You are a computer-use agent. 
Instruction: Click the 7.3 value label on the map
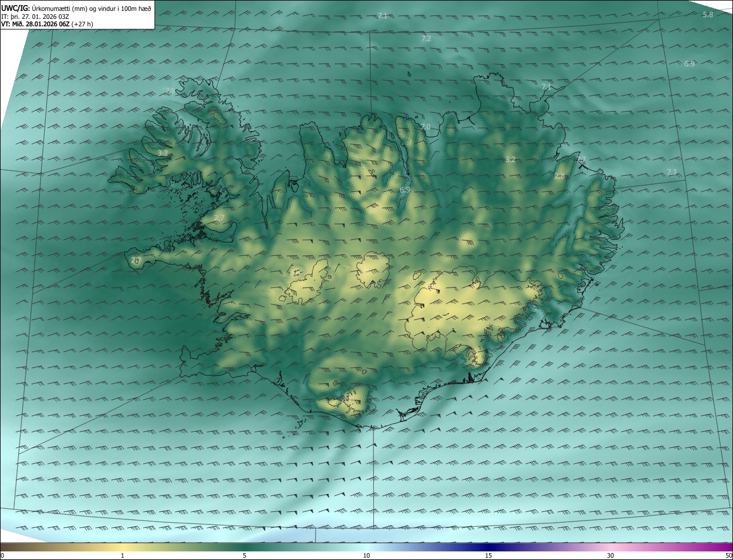[x=672, y=172]
